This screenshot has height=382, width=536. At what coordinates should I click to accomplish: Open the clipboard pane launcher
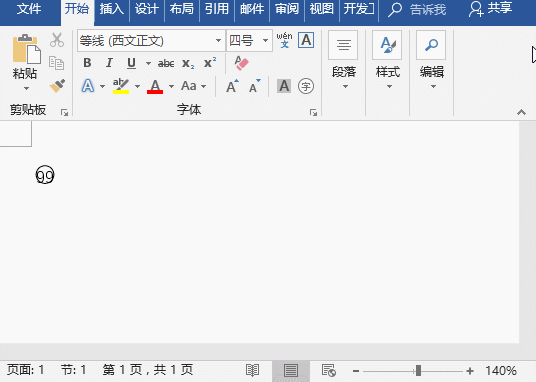64,112
